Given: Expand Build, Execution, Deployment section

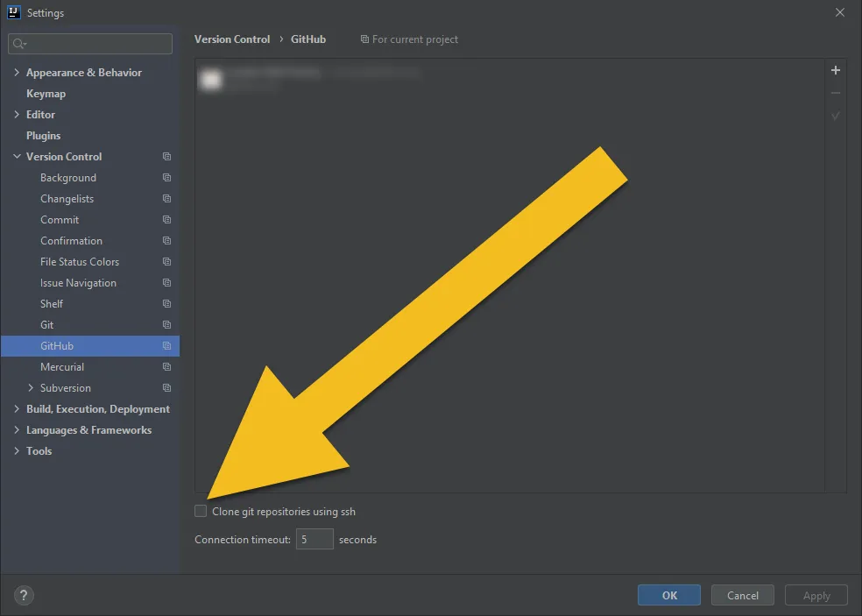Looking at the screenshot, I should pos(17,408).
